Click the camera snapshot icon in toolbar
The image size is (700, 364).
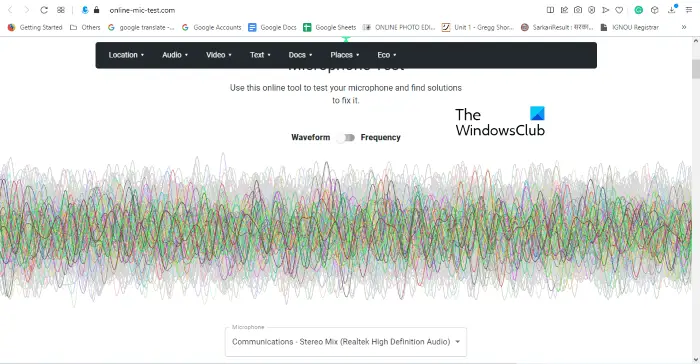(x=578, y=10)
